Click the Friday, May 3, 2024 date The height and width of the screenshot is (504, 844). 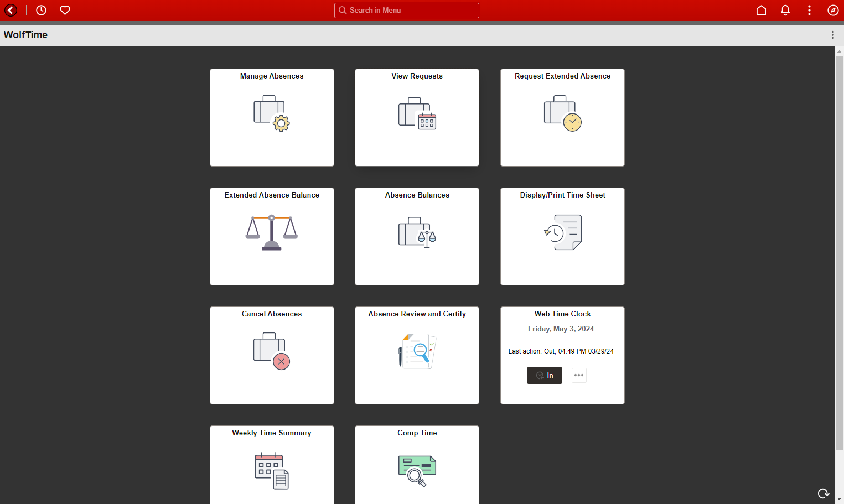pos(561,329)
